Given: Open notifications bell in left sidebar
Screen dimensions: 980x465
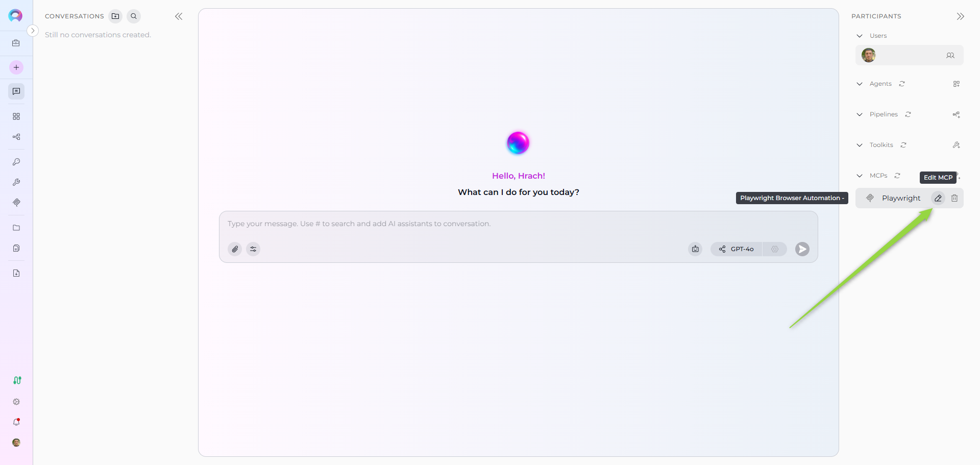Looking at the screenshot, I should point(16,422).
